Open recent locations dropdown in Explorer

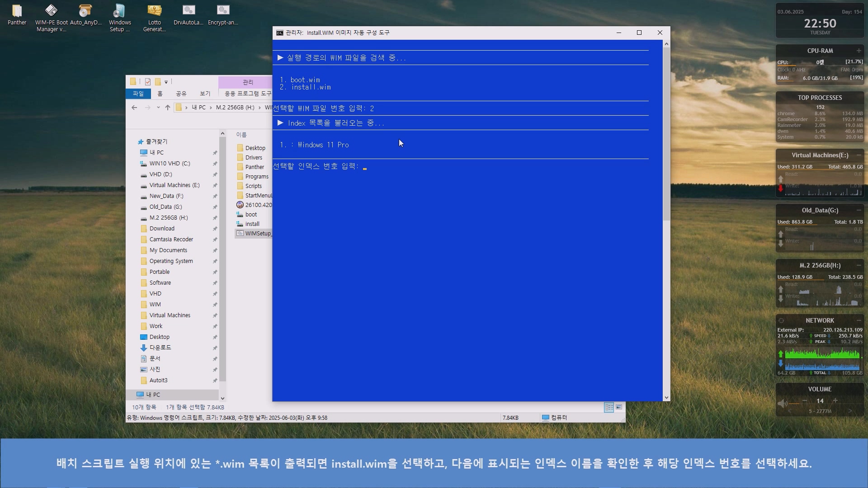coord(158,108)
